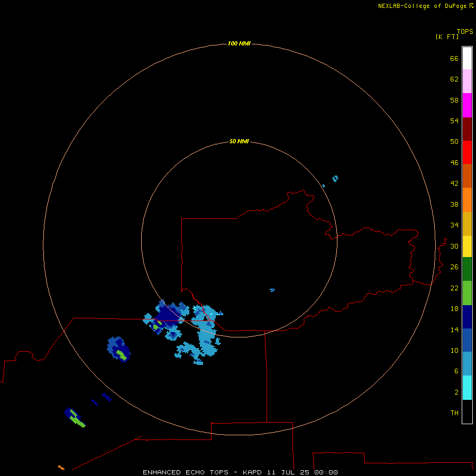Click the orange 42 kft legend swatch

467,200
